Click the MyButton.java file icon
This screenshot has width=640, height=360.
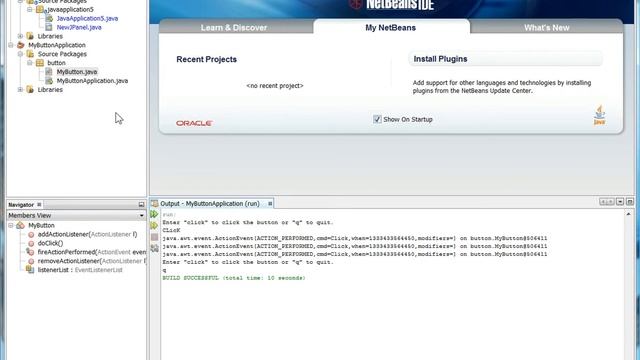tap(49, 72)
